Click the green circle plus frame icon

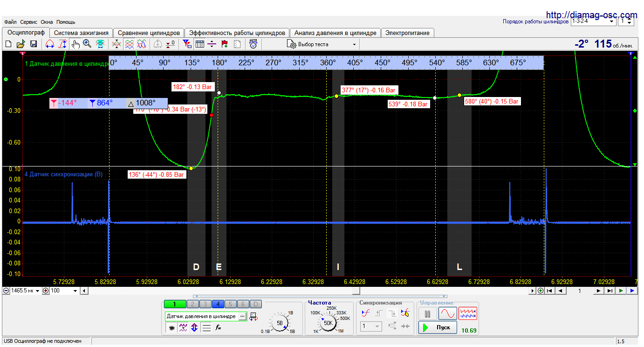coord(541,291)
